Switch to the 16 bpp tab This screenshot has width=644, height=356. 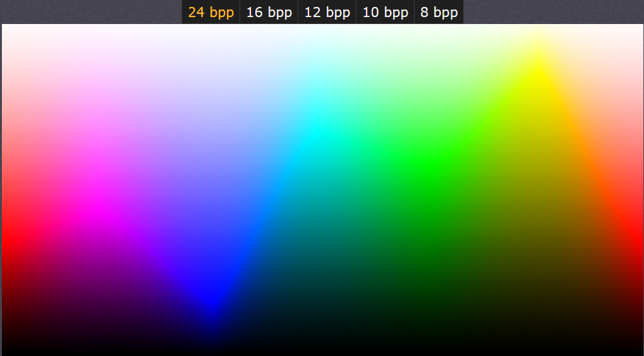[x=269, y=12]
